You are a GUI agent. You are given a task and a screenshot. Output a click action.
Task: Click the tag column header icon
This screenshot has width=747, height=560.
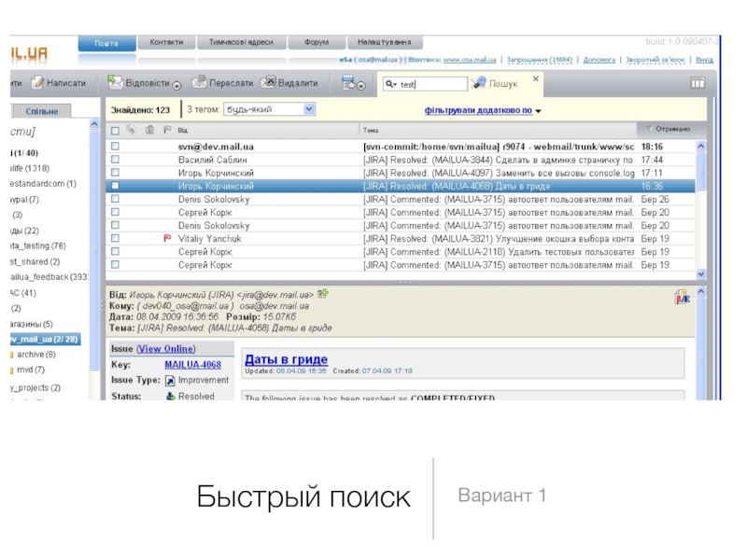132,130
